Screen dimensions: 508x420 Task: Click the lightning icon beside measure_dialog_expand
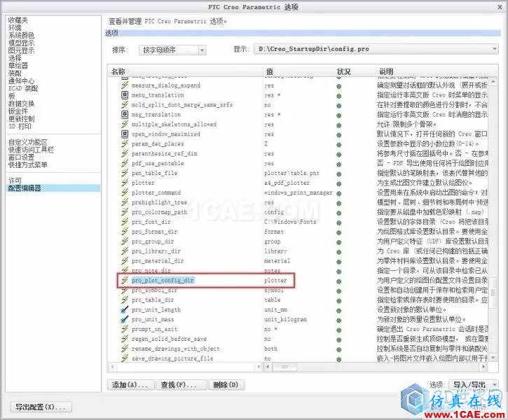(x=125, y=85)
